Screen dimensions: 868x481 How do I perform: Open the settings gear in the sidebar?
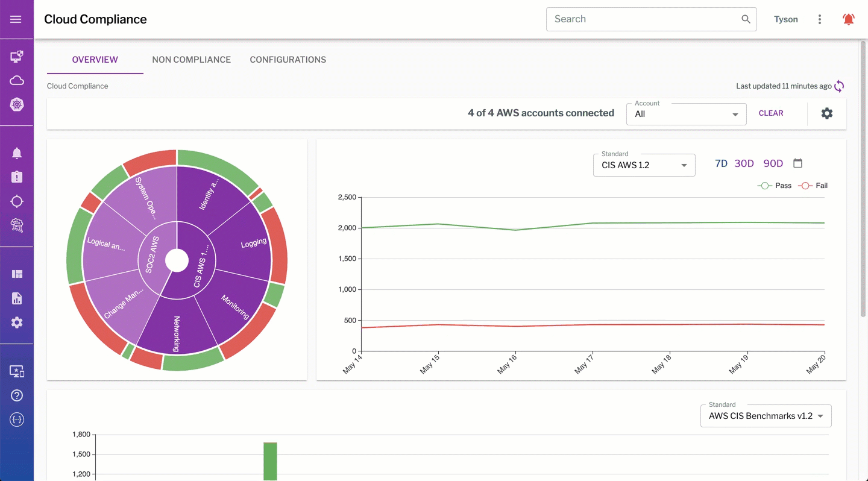coord(17,322)
